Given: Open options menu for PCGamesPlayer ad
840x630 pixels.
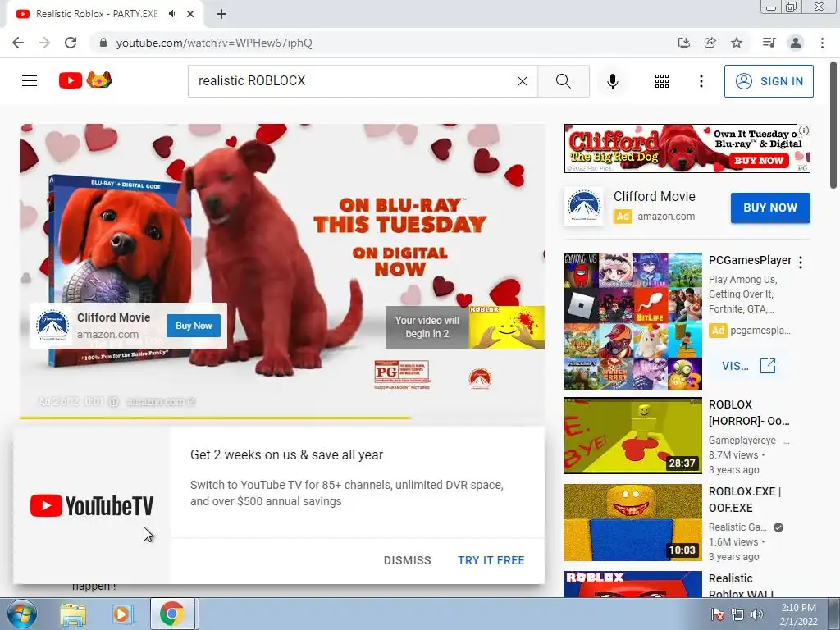Looking at the screenshot, I should pyautogui.click(x=801, y=262).
